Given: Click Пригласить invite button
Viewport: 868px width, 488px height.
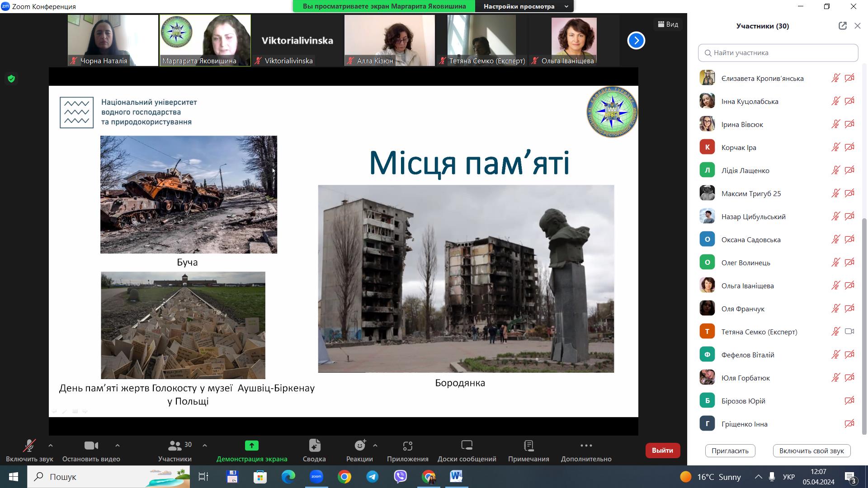Looking at the screenshot, I should [x=730, y=450].
